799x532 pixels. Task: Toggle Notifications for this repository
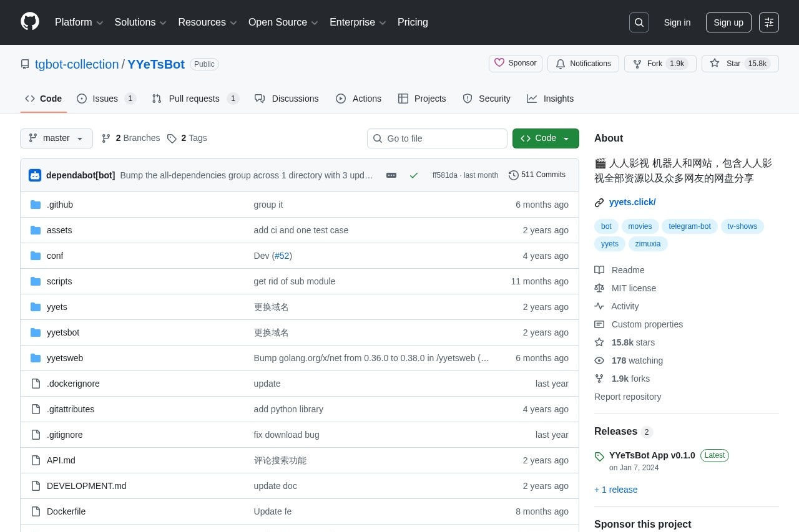pos(583,64)
